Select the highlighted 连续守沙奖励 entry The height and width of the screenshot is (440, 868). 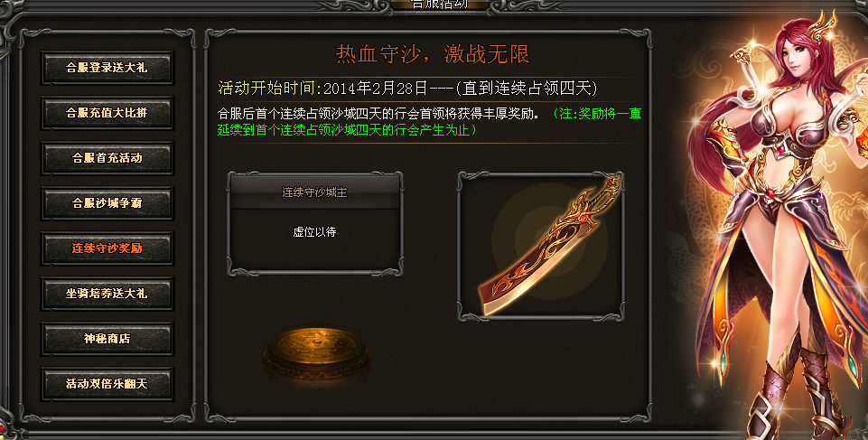coord(107,248)
